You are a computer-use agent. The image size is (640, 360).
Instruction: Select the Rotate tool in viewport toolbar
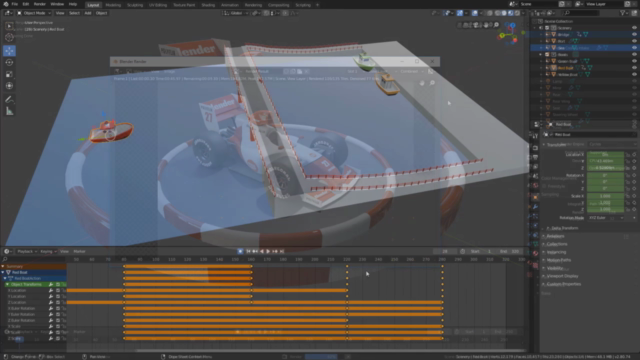(x=9, y=62)
